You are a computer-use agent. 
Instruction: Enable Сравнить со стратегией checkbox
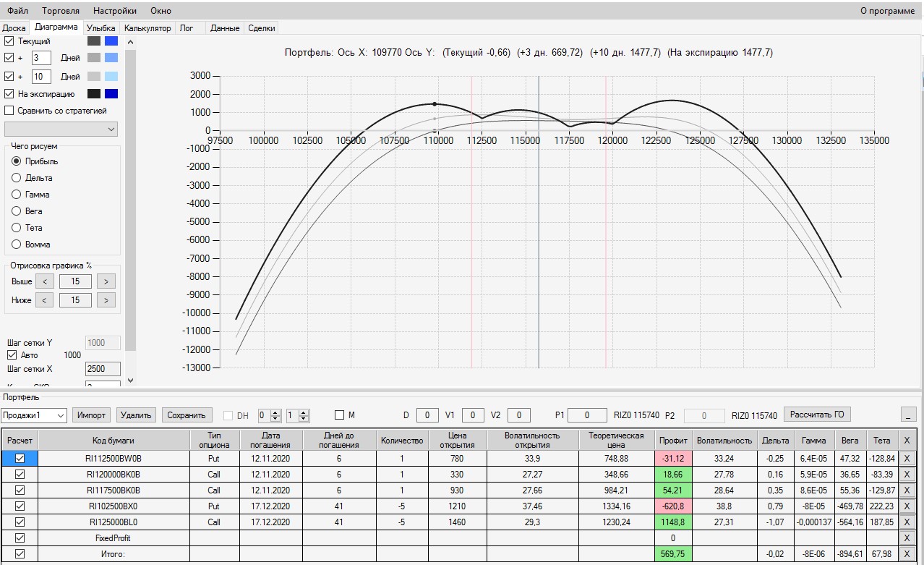(x=9, y=111)
